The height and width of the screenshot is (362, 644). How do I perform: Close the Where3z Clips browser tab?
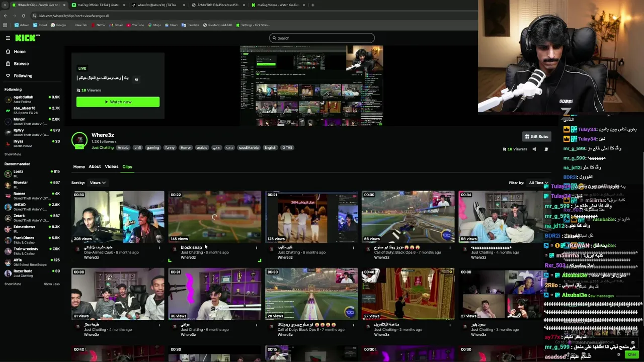65,5
